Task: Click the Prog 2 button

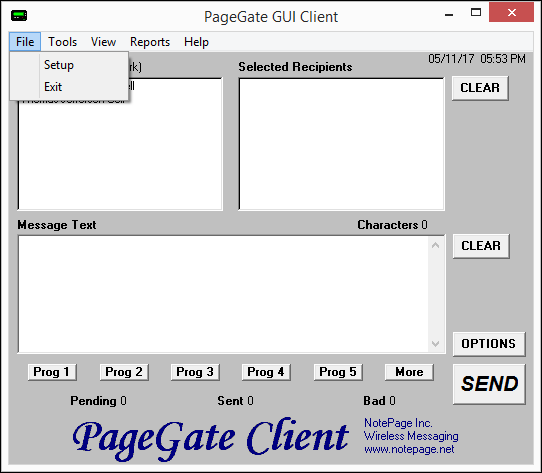Action: (x=124, y=372)
